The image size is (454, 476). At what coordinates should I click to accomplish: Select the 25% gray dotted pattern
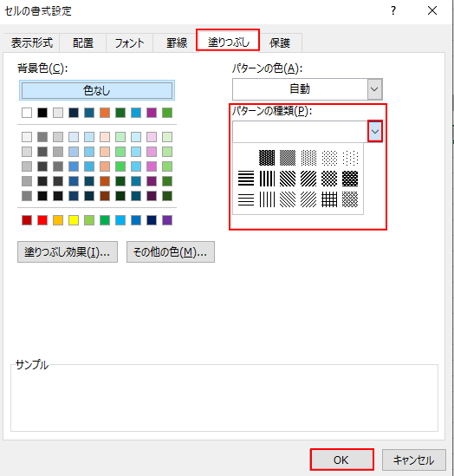pyautogui.click(x=308, y=158)
